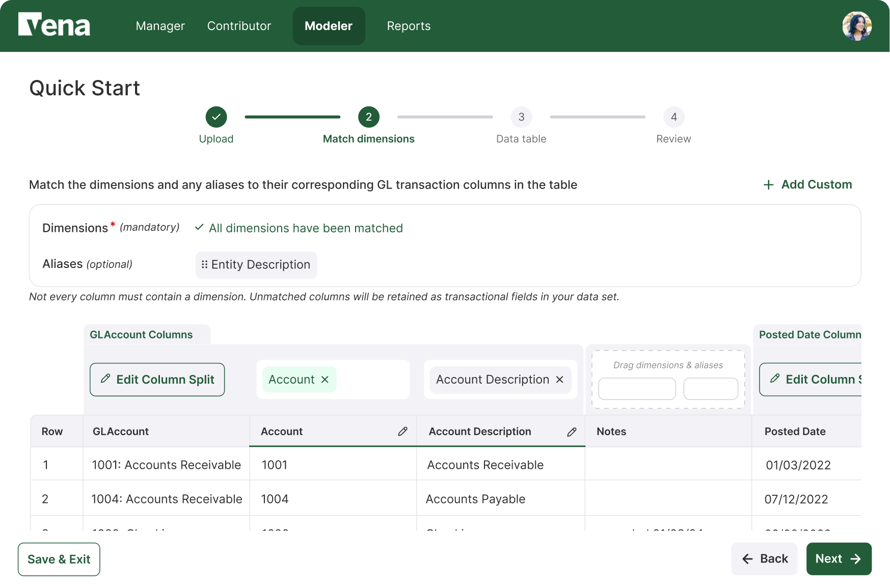Go Back to previous step
890x588 pixels.
pyautogui.click(x=764, y=559)
